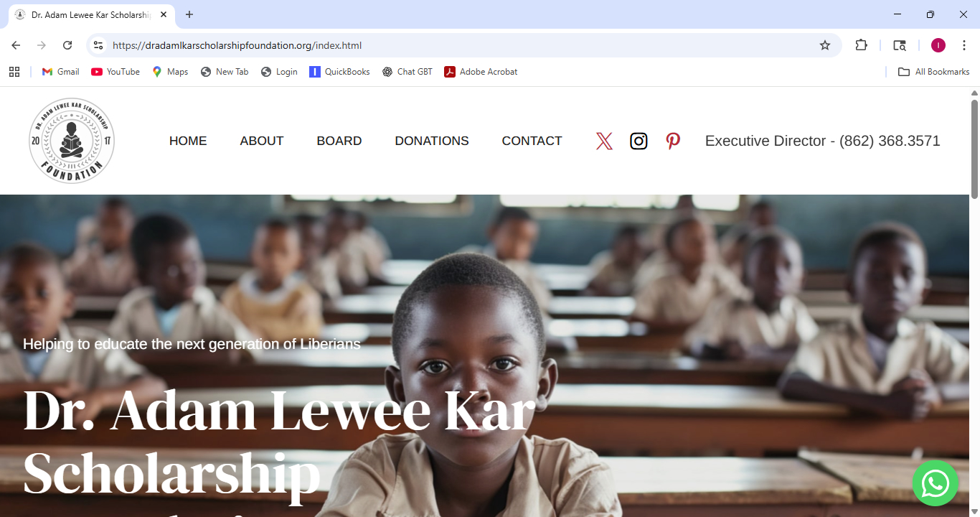This screenshot has height=517, width=980.
Task: Reload the page with the refresh icon
Action: tap(67, 45)
